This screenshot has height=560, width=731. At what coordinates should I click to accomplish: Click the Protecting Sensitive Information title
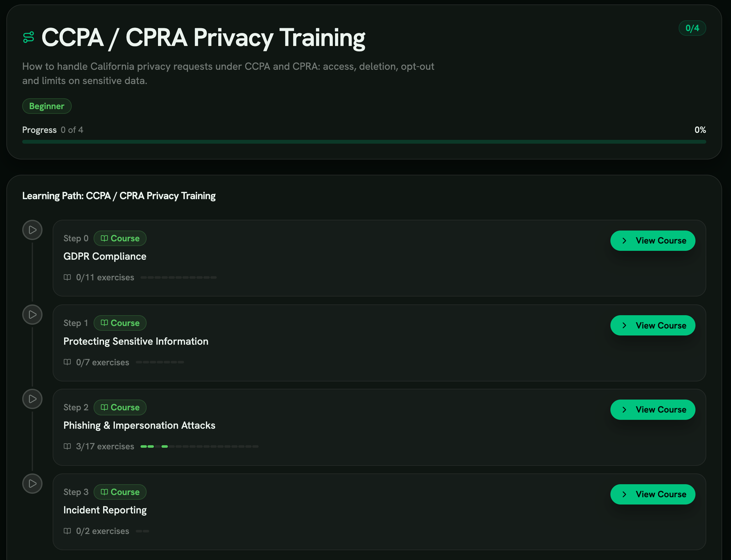coord(136,341)
